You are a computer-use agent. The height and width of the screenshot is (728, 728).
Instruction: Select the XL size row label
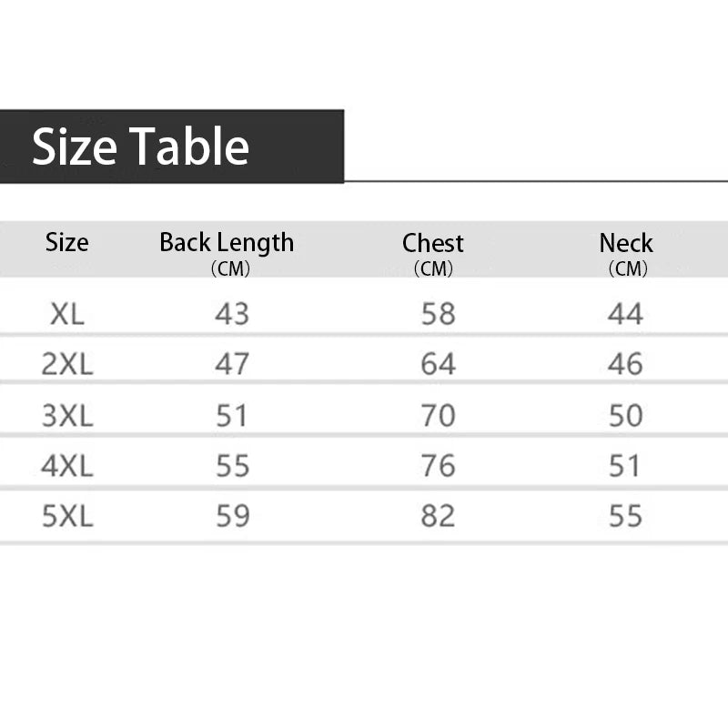67,315
